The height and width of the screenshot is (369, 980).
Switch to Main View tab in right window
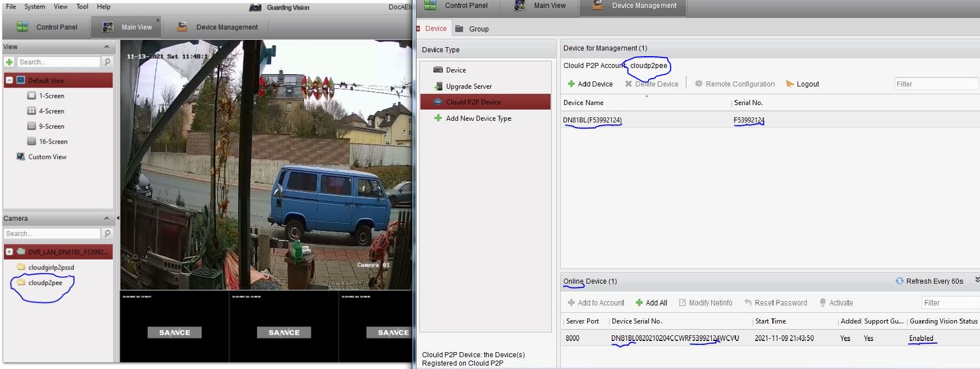tap(541, 6)
